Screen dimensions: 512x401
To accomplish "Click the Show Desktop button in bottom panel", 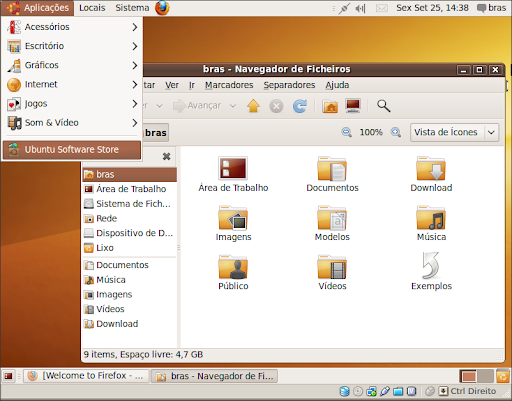I will tap(8, 376).
